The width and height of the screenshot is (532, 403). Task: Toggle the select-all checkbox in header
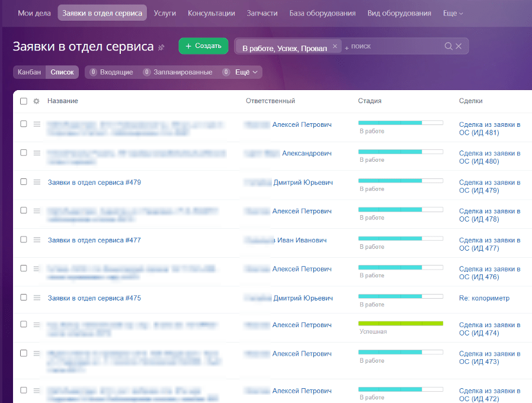(24, 101)
